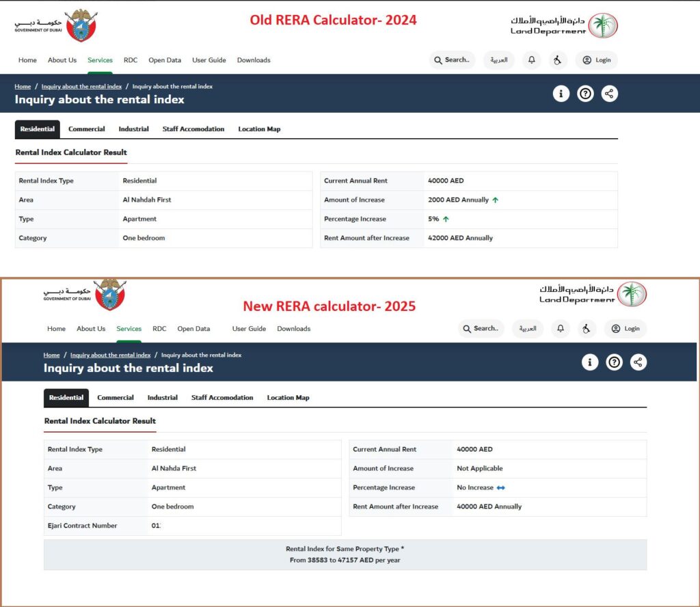
Task: Open Open Data menu in 2024 calculator
Action: (x=165, y=59)
